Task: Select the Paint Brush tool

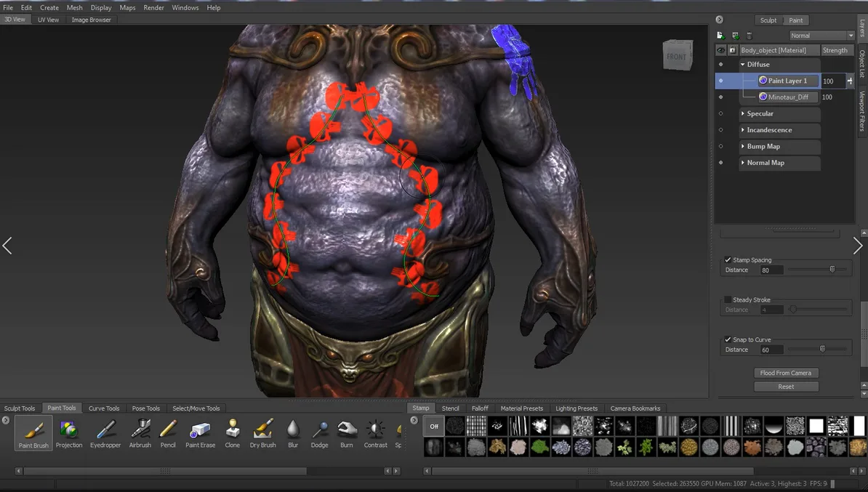Action: point(33,433)
